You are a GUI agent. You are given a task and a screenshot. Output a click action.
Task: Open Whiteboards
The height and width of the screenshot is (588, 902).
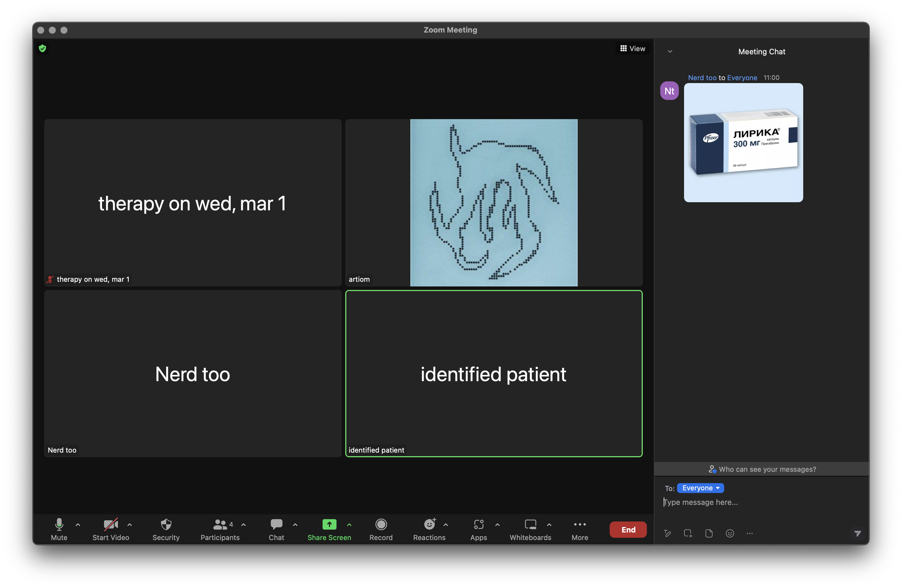coord(530,529)
